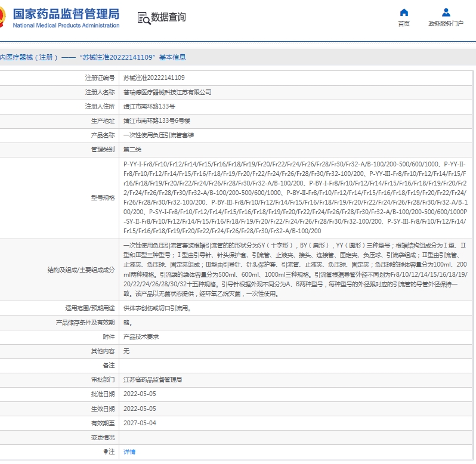Image resolution: width=476 pixels, height=464 pixels.
Task: Click the 备注 row label
Action: pyautogui.click(x=109, y=366)
